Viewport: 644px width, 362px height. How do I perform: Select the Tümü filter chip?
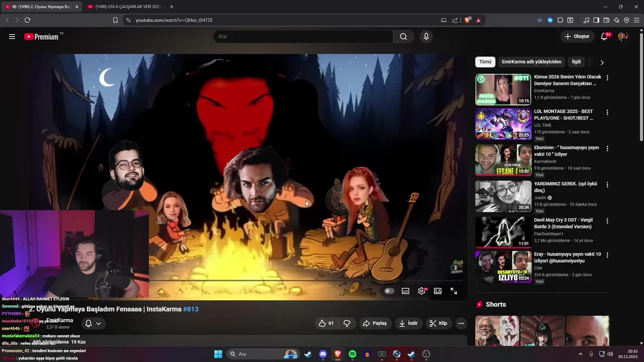pos(485,62)
